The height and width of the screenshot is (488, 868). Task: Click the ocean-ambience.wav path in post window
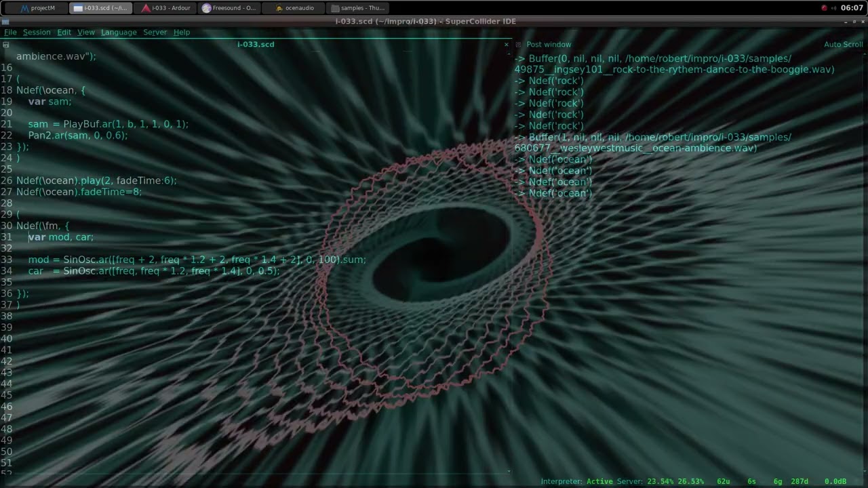point(635,148)
